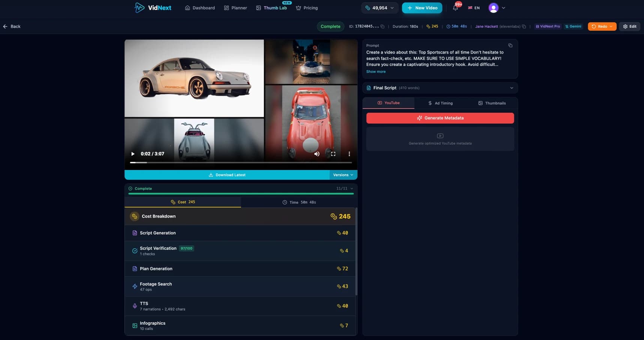The width and height of the screenshot is (644, 340).
Task: Copy the Jane Hackett voice name
Action: pos(524,27)
